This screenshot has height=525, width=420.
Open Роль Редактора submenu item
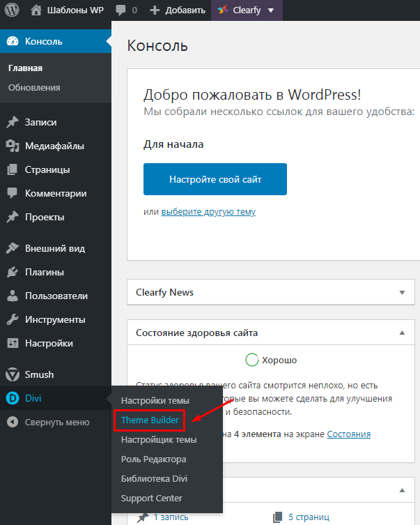[x=153, y=459]
